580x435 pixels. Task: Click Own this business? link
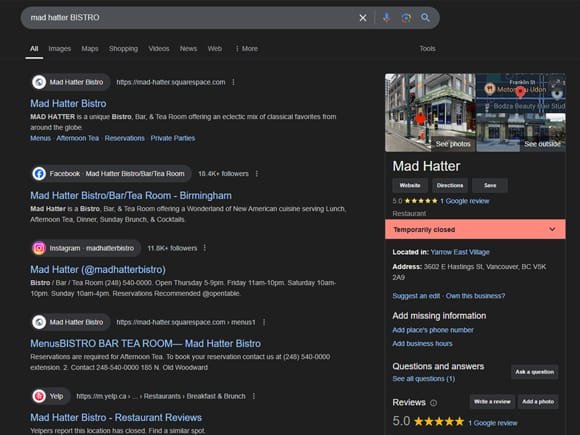tap(475, 296)
